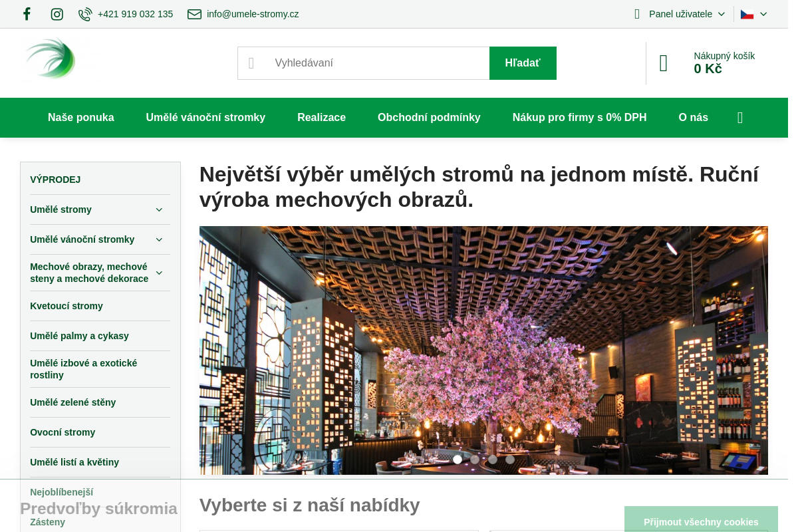Go to Realizace menu item
798x532 pixels.
tap(321, 118)
